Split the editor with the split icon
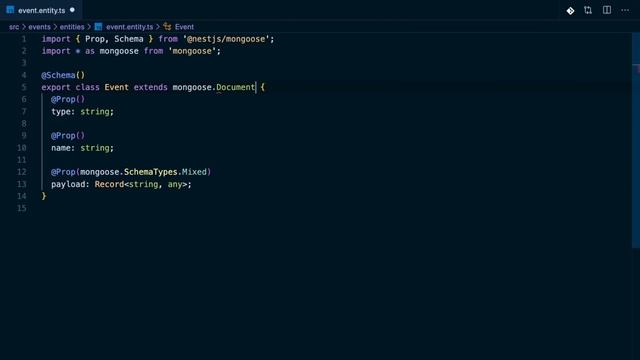This screenshot has width=640, height=360. click(x=607, y=10)
